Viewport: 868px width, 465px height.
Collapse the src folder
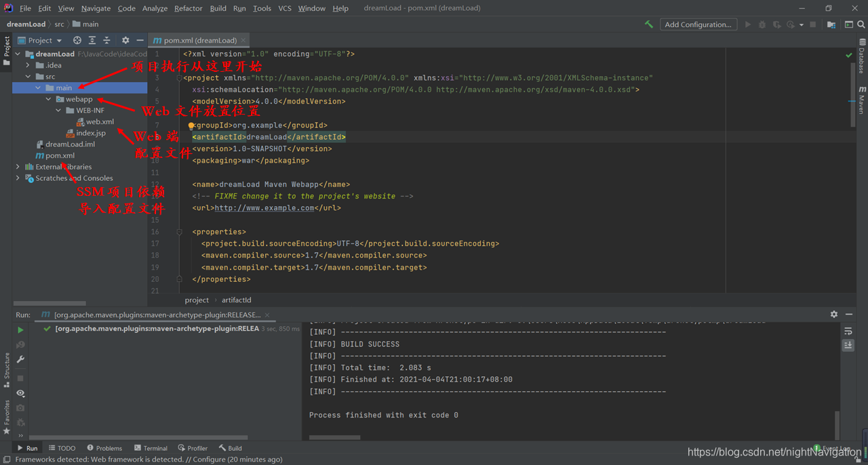28,77
